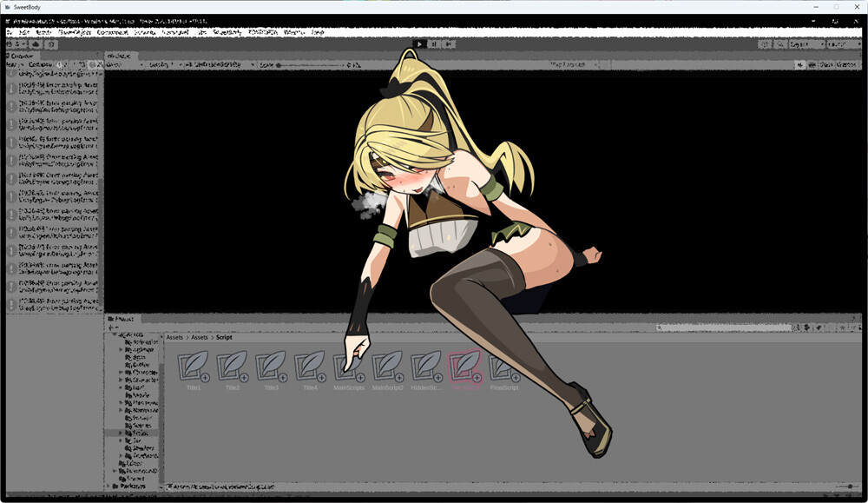The width and height of the screenshot is (868, 503).
Task: Toggle the Gizmos button in Game view
Action: pos(846,65)
